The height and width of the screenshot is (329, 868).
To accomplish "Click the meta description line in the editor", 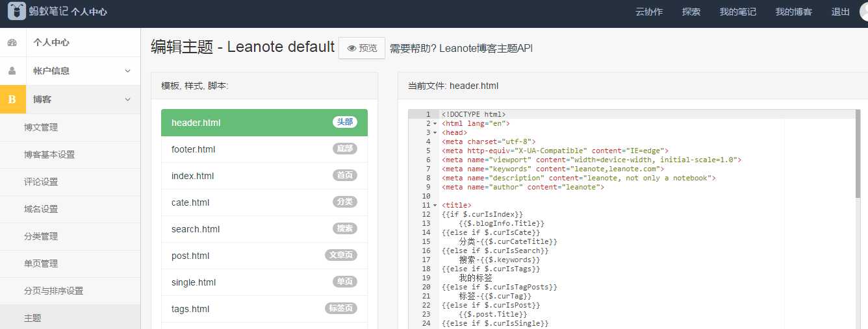I will pos(579,178).
